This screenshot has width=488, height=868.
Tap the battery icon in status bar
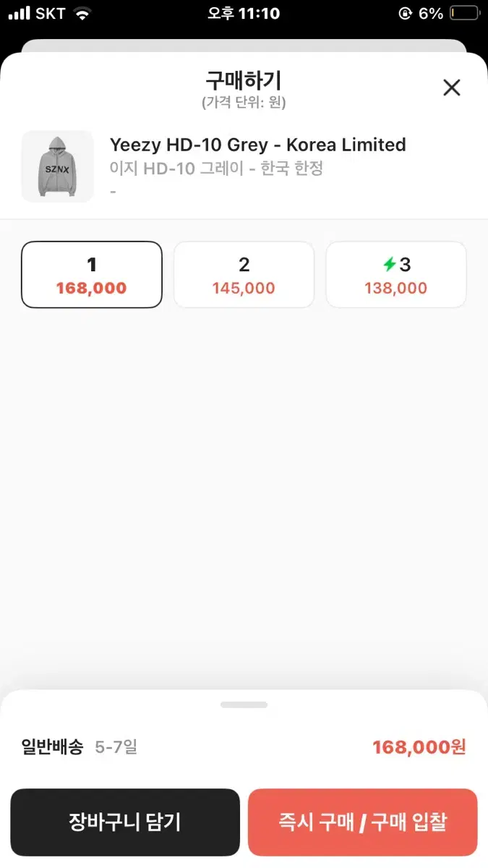[x=463, y=14]
